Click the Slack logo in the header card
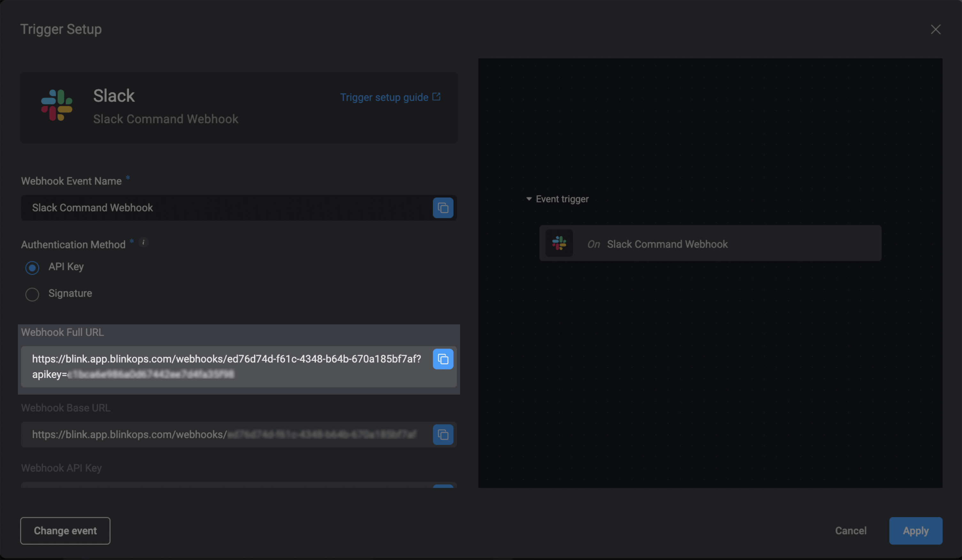Image resolution: width=962 pixels, height=560 pixels. (x=57, y=105)
